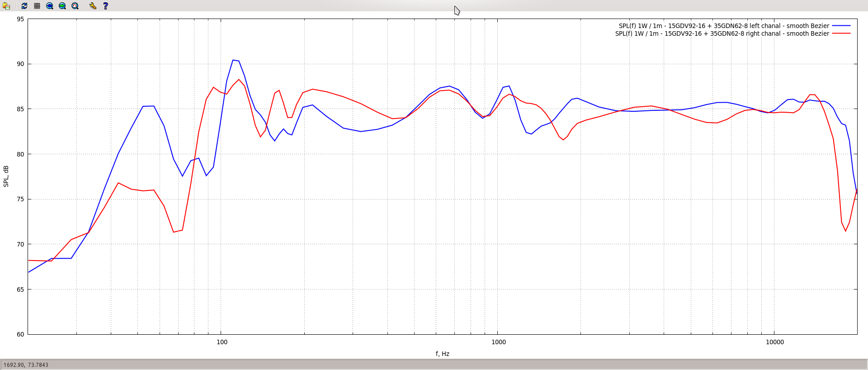Apply previous zoom with blue arrow magnifier
The height and width of the screenshot is (370, 868).
tap(50, 6)
